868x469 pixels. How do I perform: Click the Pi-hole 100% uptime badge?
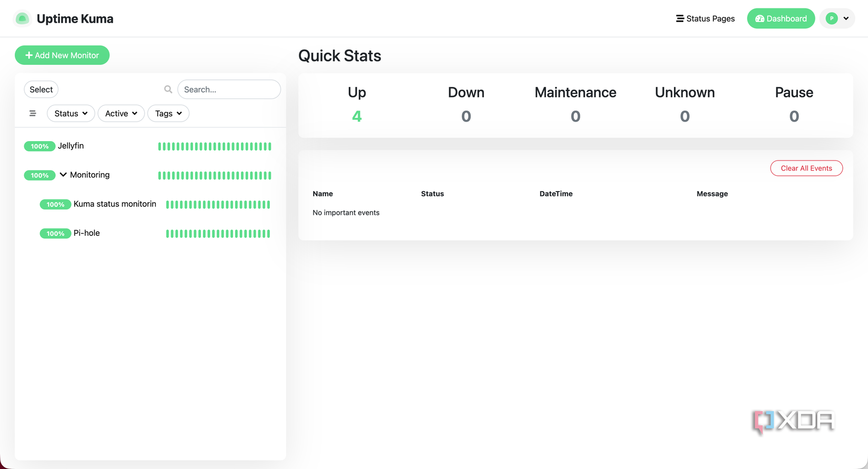55,234
